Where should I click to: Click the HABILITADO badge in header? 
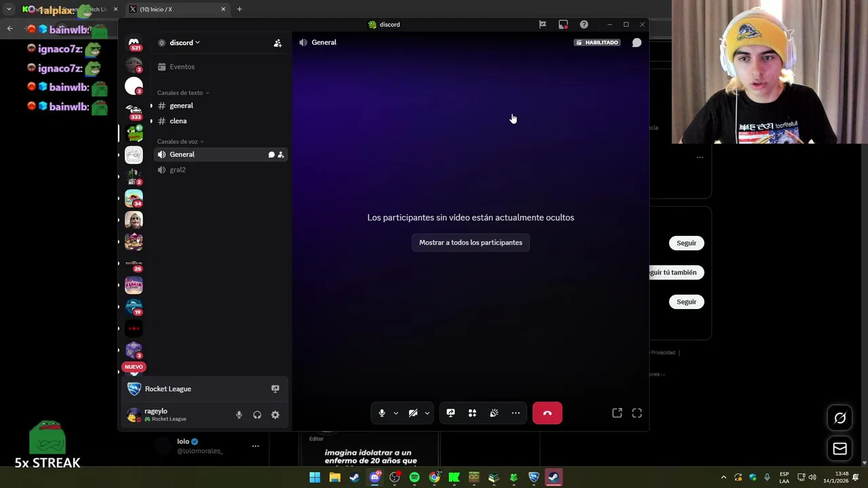tap(597, 43)
